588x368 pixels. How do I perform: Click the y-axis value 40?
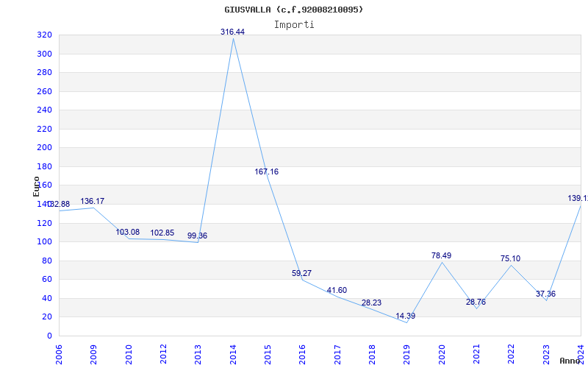pos(47,299)
